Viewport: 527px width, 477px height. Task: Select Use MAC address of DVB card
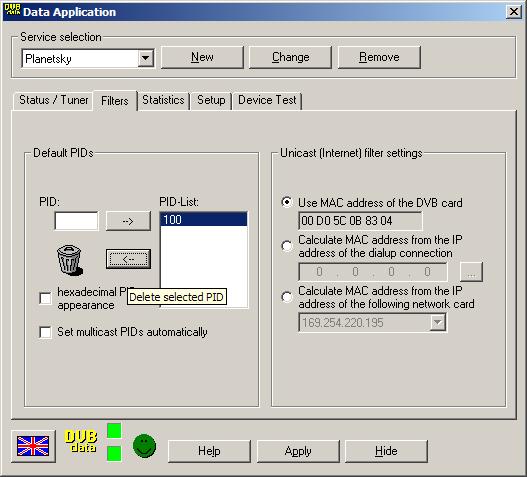287,202
